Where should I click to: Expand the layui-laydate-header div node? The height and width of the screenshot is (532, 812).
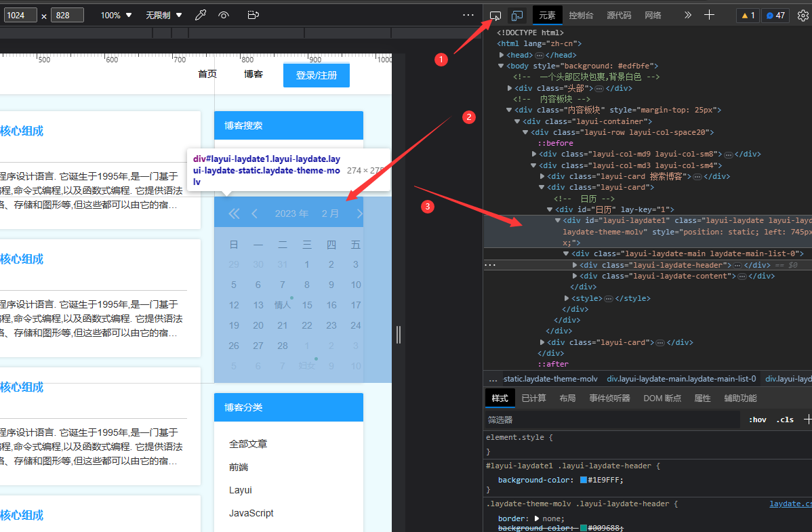(575, 265)
